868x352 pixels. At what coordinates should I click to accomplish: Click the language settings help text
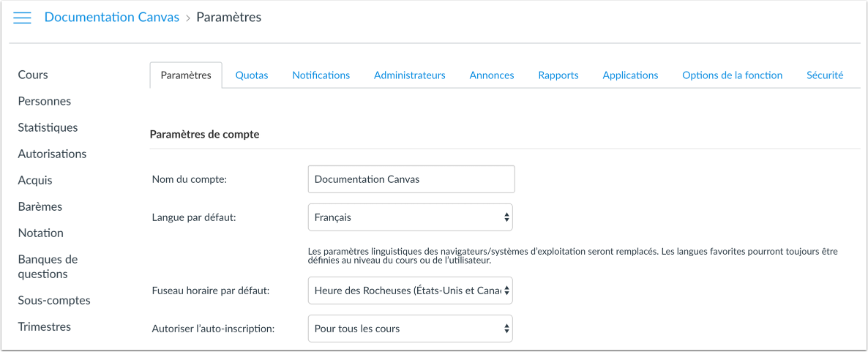point(573,256)
